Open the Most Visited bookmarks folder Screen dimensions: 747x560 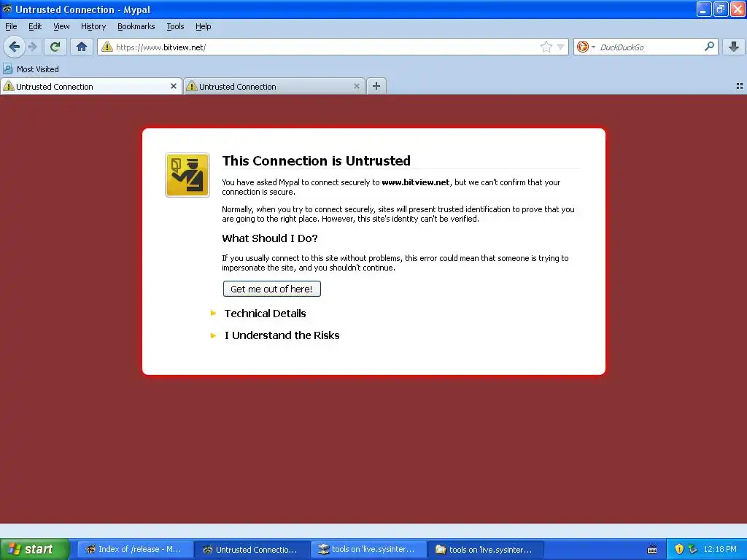pos(31,69)
